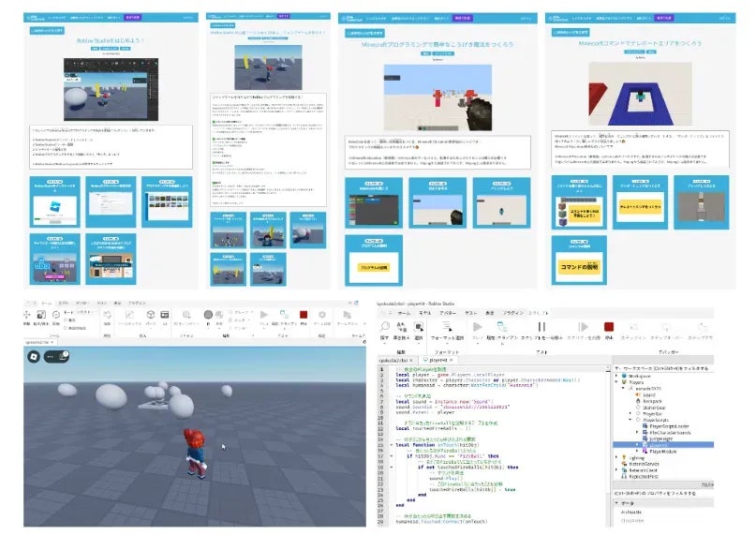Click the Find (探す) magnifier icon in script editor
Image resolution: width=756 pixels, height=535 pixels.
pos(384,327)
